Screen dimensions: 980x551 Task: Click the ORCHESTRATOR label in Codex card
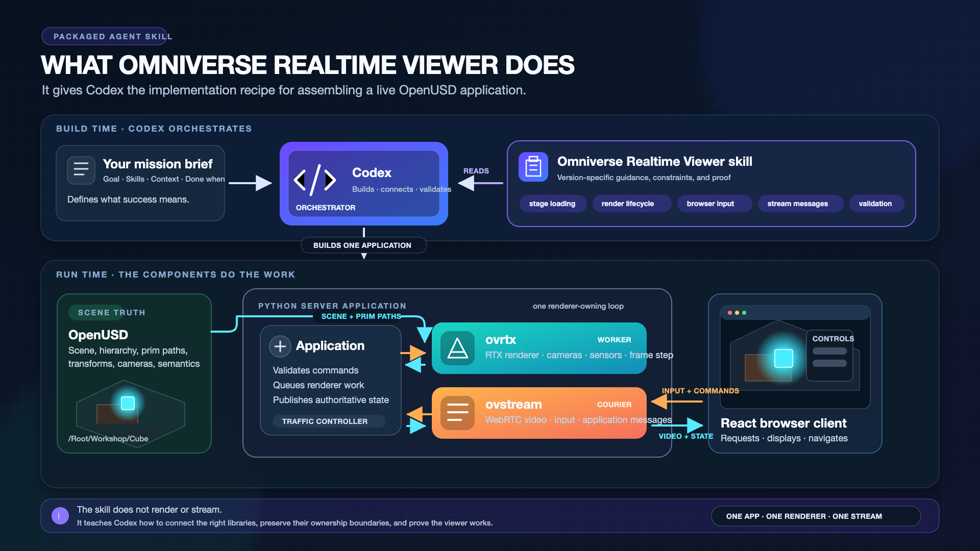tap(326, 208)
